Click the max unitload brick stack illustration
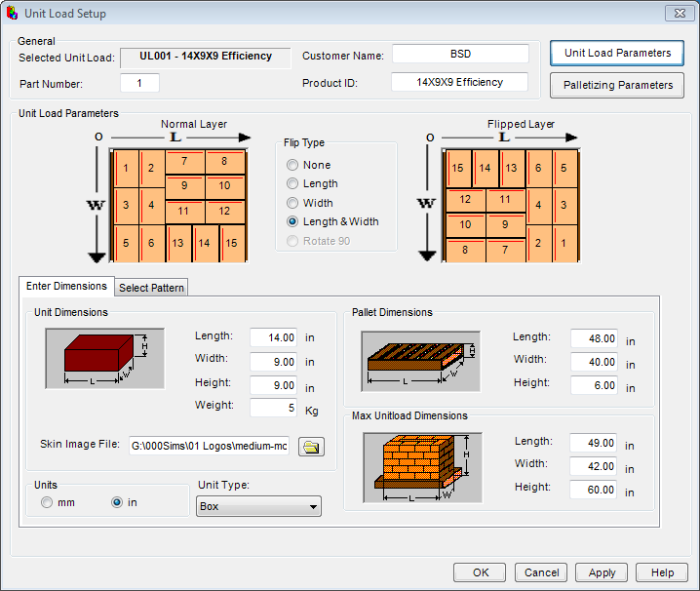Screen dimensions: 700x591 coord(422,467)
